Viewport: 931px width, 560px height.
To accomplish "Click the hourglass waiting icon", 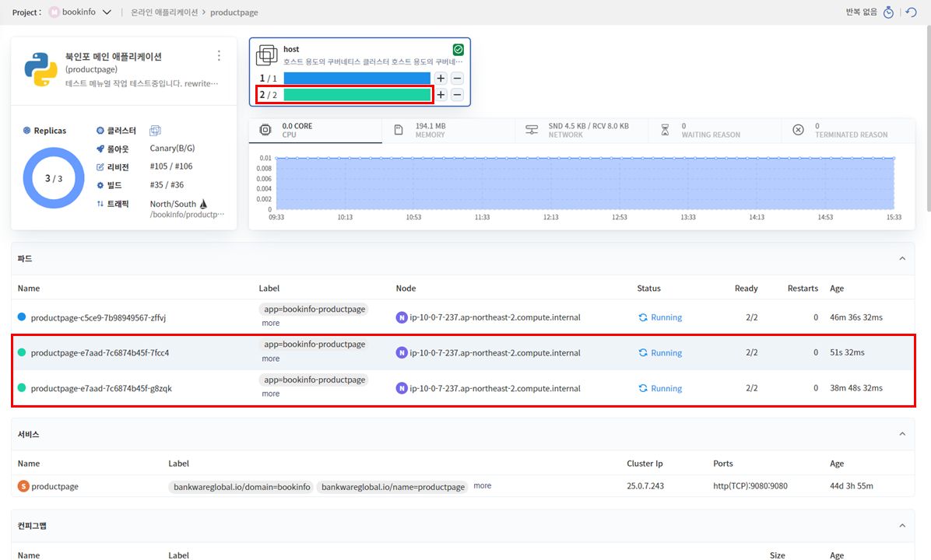I will [x=665, y=130].
